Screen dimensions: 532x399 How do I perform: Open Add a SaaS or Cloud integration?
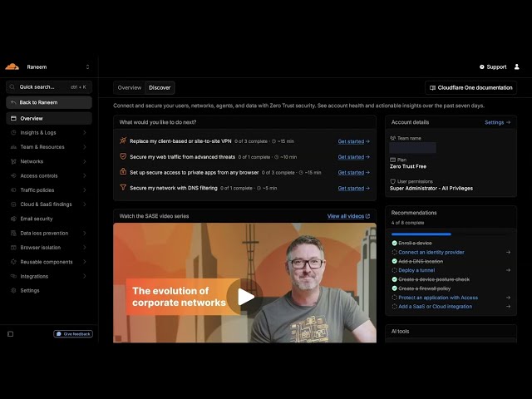(x=435, y=307)
